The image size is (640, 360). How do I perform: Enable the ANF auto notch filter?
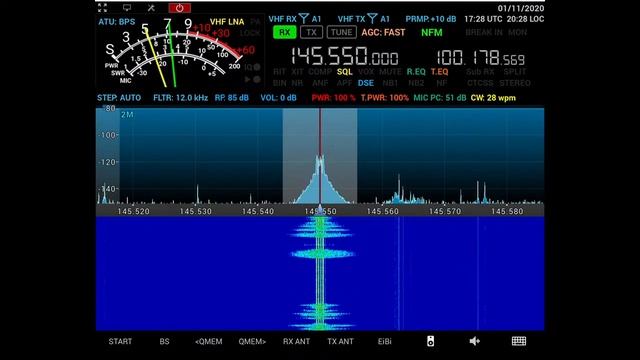(320, 83)
